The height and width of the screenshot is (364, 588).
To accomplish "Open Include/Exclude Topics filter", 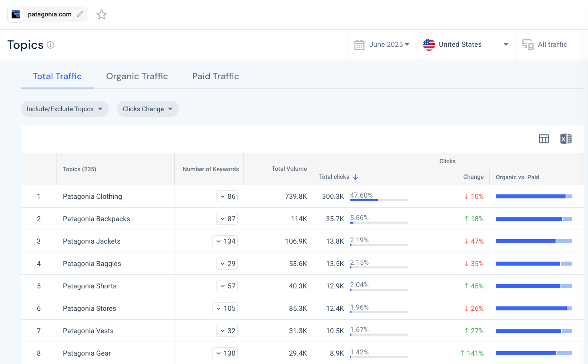I will tap(65, 109).
